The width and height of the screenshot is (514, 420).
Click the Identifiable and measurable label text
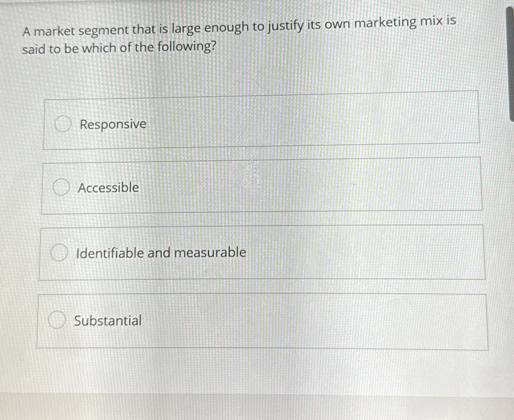(161, 252)
